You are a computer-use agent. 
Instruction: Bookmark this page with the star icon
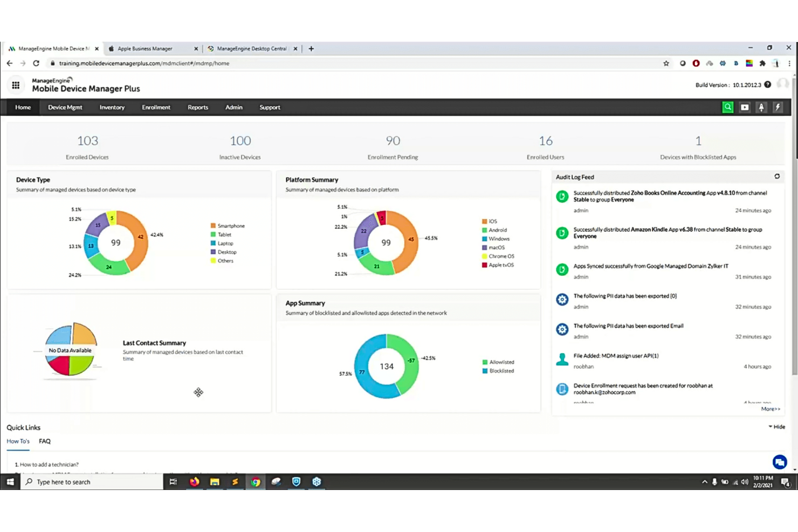pyautogui.click(x=666, y=63)
